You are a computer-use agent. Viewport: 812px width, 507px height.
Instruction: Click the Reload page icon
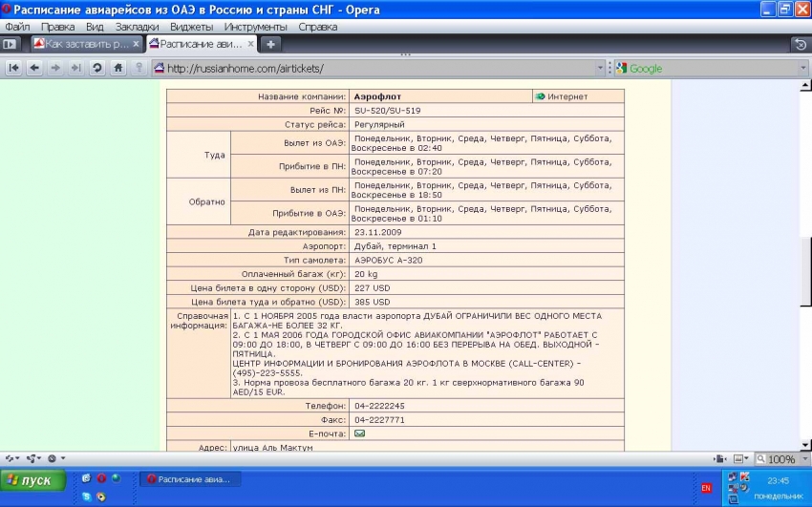(x=97, y=68)
